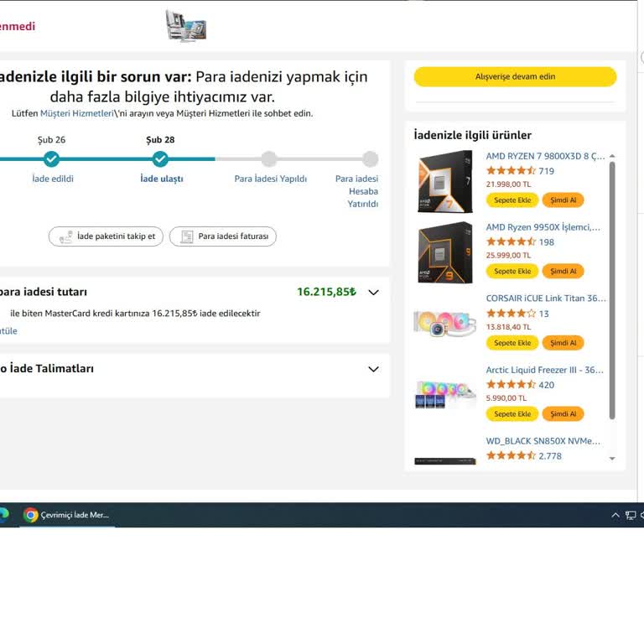Click Şimdi Al for AMD Ryzen 9950X
This screenshot has height=644, width=644.
[563, 271]
